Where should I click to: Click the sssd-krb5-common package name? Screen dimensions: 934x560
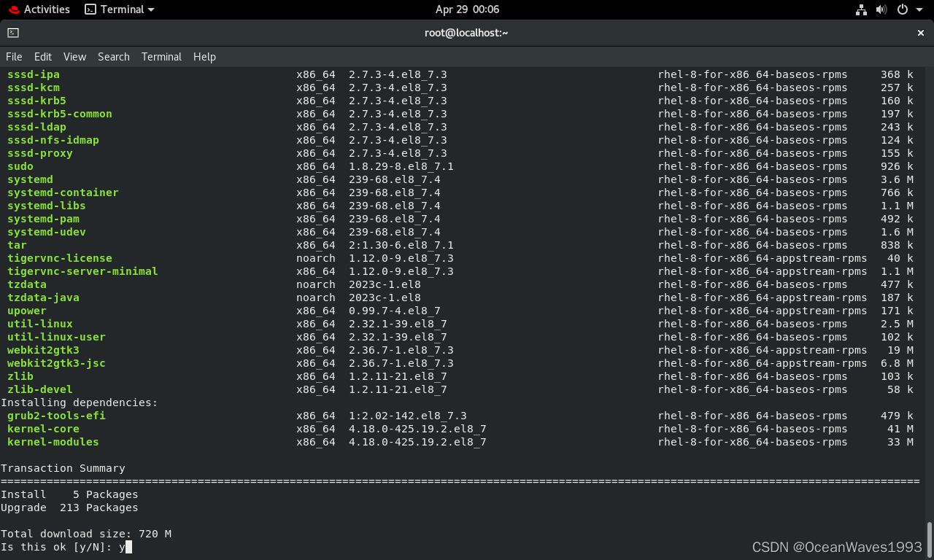[60, 114]
